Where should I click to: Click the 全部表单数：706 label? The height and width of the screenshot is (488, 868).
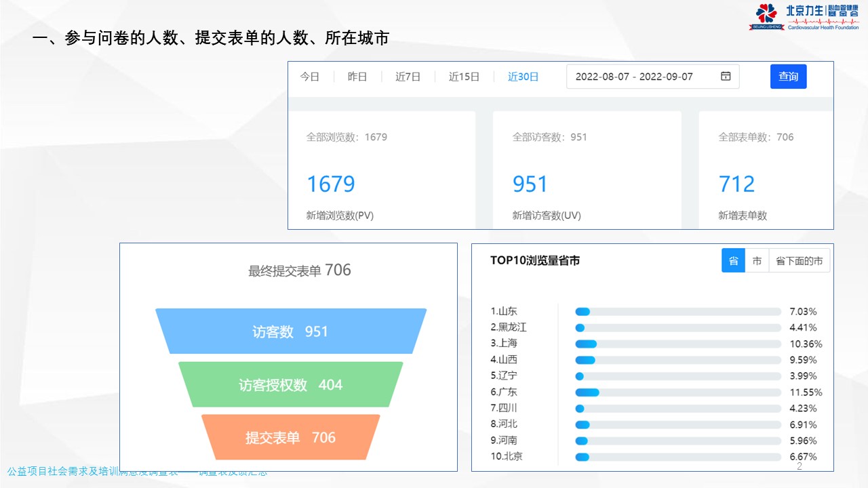coord(756,137)
